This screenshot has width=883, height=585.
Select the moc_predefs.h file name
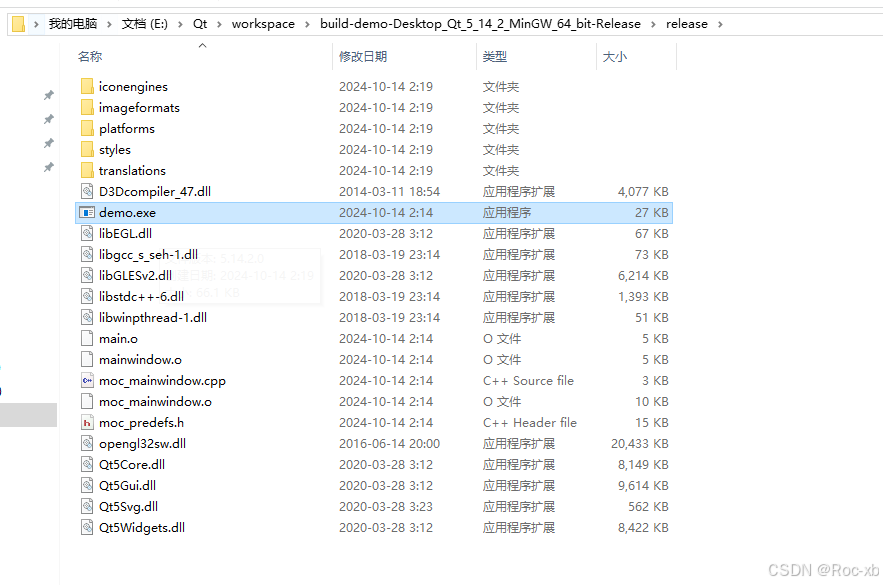coord(141,423)
